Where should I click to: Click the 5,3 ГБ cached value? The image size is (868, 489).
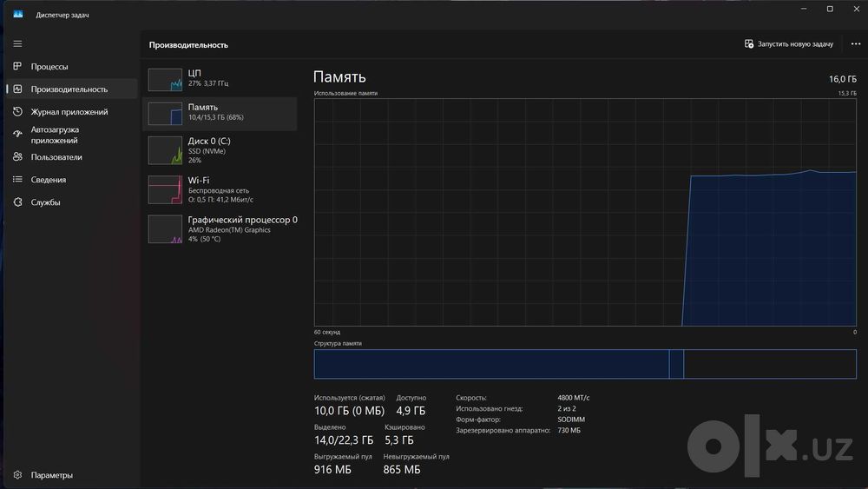pos(399,440)
